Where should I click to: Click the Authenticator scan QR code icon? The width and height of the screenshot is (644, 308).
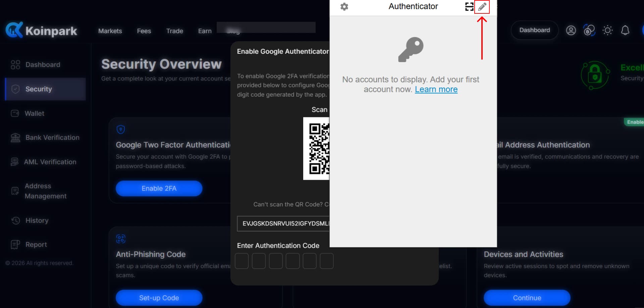[x=469, y=7]
